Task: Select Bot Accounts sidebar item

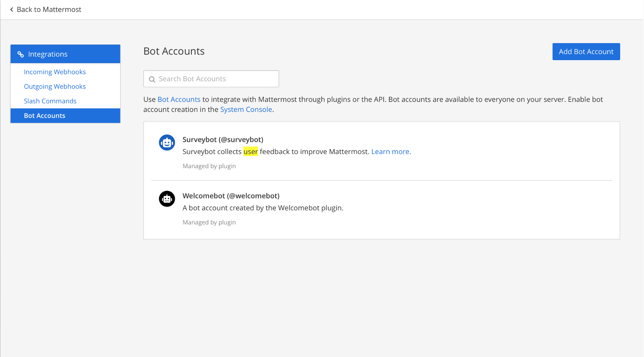Action: (44, 116)
